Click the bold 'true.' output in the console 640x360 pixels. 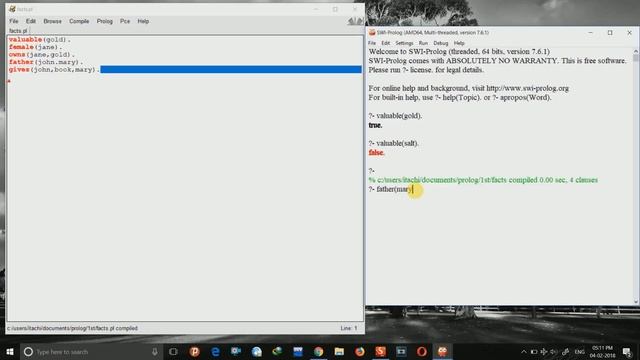[375, 125]
